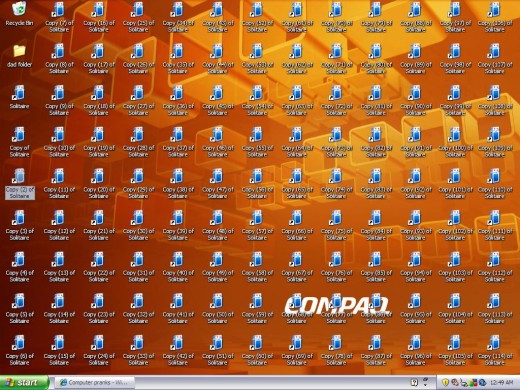This screenshot has width=520, height=390.
Task: Open the Windows Start menu
Action: click(24, 383)
